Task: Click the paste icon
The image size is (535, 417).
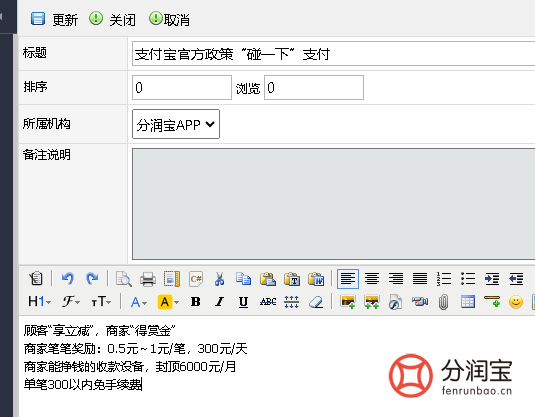Action: click(x=268, y=278)
